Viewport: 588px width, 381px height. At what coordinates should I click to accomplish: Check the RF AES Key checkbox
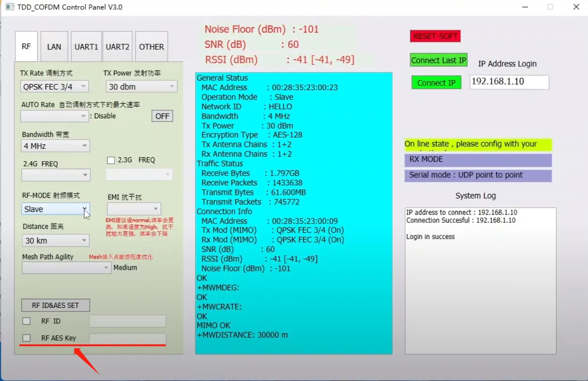point(26,338)
